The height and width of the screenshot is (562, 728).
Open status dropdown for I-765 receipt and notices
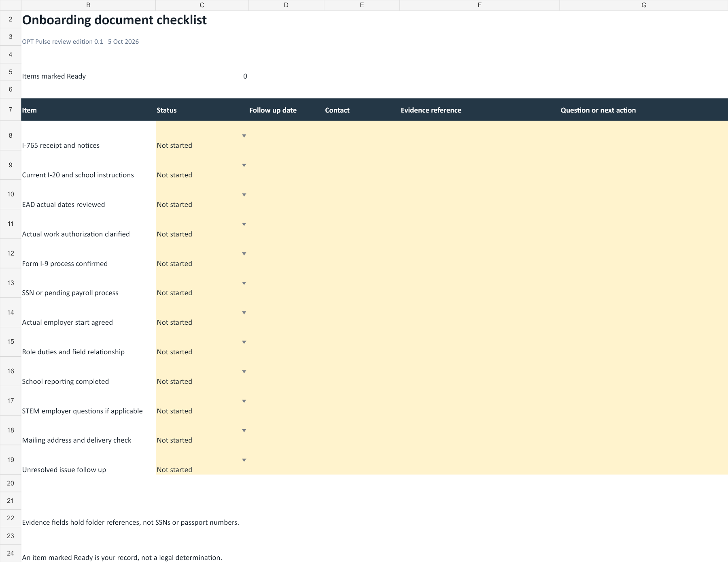point(244,136)
